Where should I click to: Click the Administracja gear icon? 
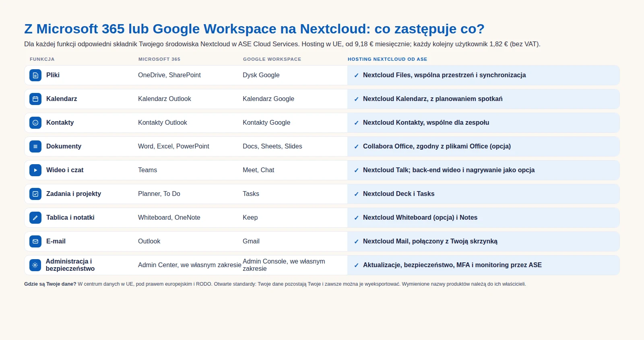point(35,265)
